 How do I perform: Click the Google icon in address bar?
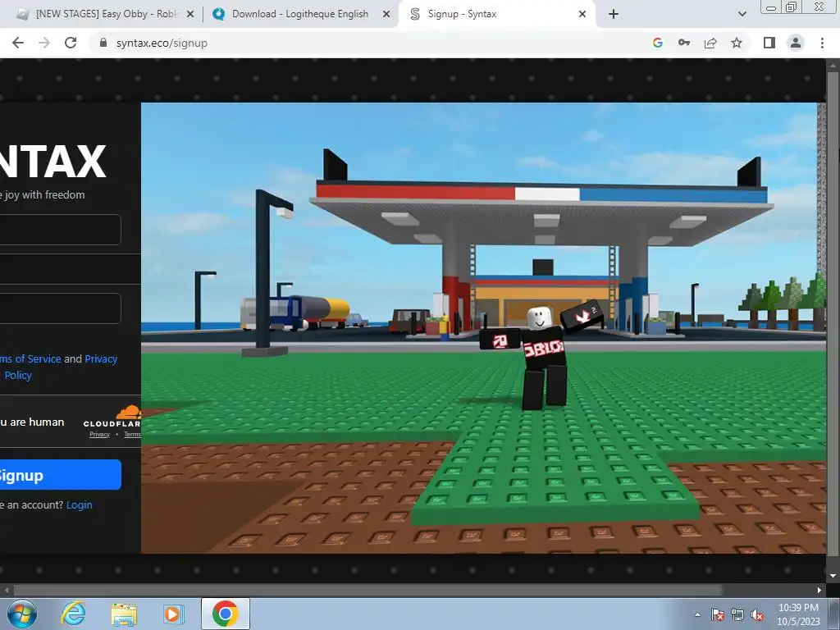pyautogui.click(x=658, y=43)
